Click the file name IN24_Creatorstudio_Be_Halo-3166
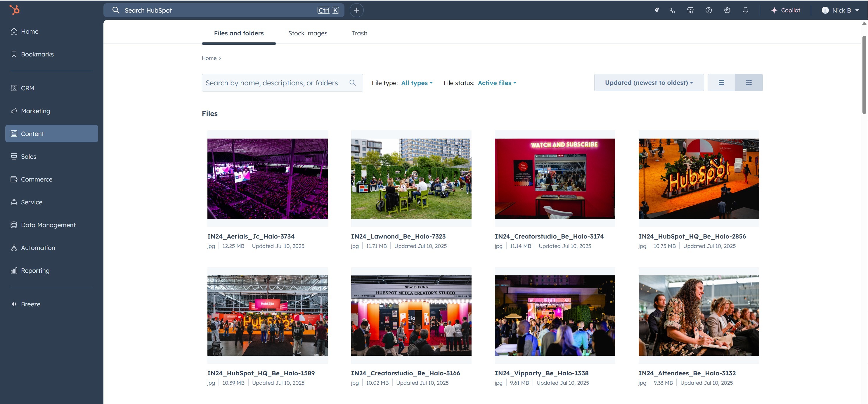This screenshot has height=404, width=868. click(405, 373)
